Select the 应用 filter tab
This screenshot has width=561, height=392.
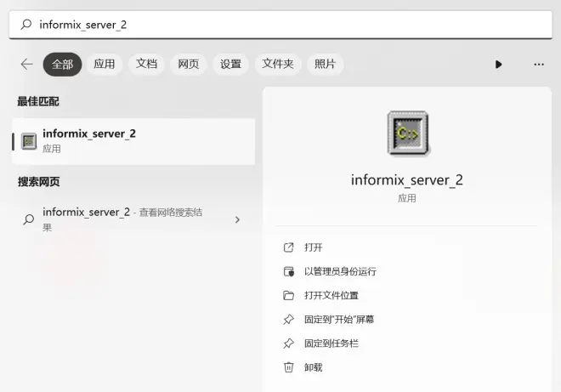pyautogui.click(x=104, y=64)
